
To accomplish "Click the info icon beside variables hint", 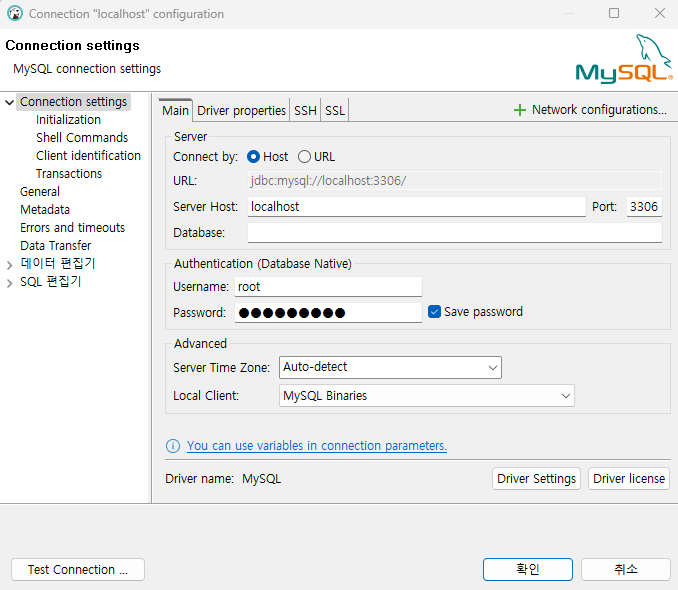I will (x=173, y=446).
